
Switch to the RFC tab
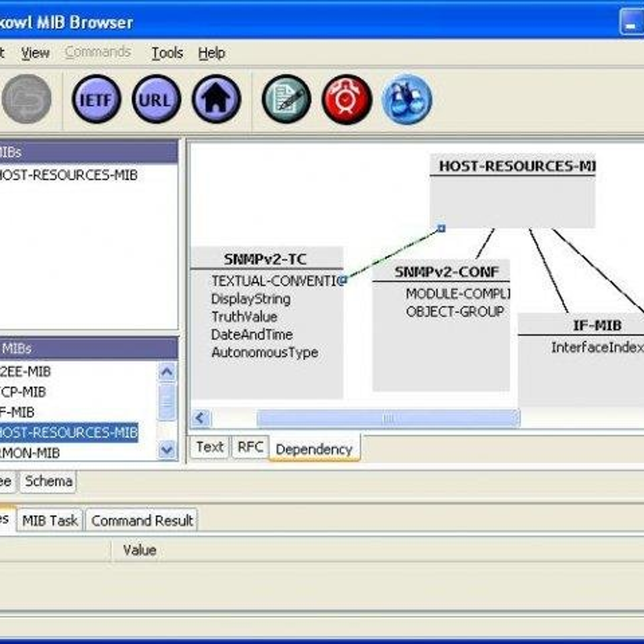tap(250, 447)
